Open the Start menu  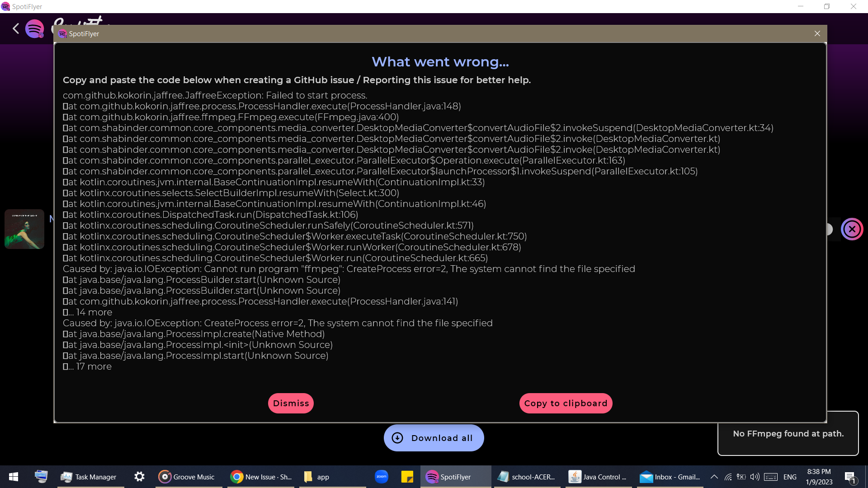(x=13, y=477)
